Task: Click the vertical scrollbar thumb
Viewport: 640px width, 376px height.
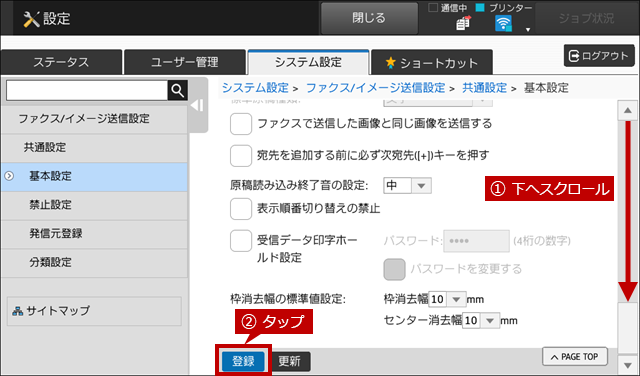Action: (x=628, y=328)
